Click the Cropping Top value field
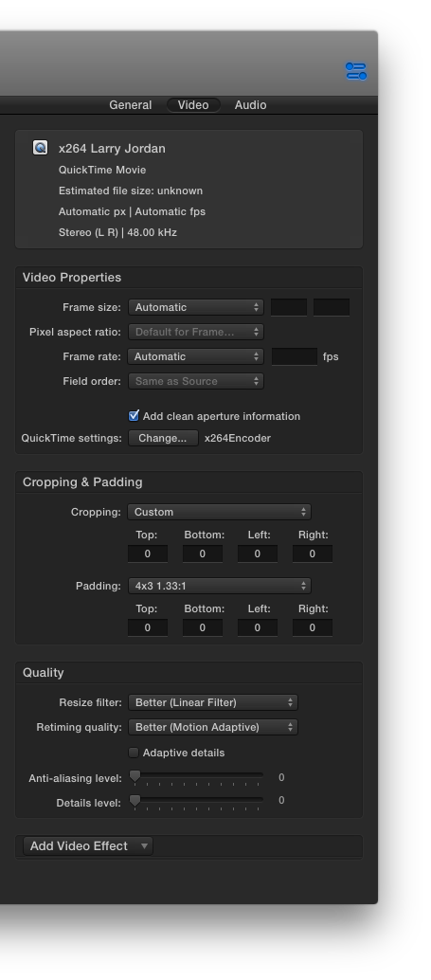This screenshot has height=980, width=431. tap(148, 554)
